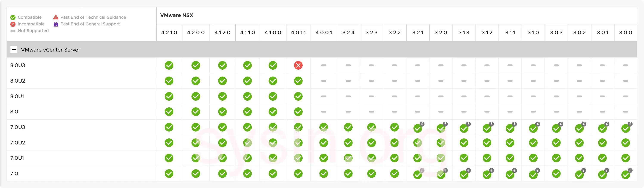Click the Past End of General Support legend text
The width and height of the screenshot is (644, 188).
pos(90,24)
